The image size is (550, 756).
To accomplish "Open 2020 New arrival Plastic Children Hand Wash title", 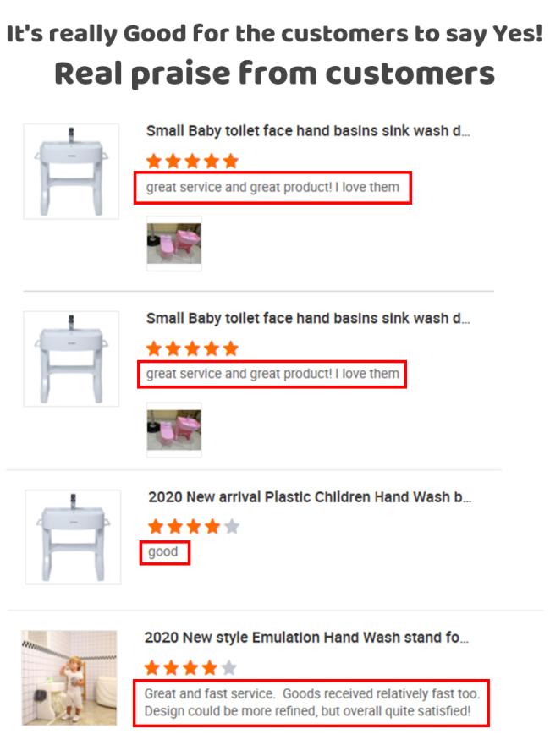I will [x=310, y=497].
